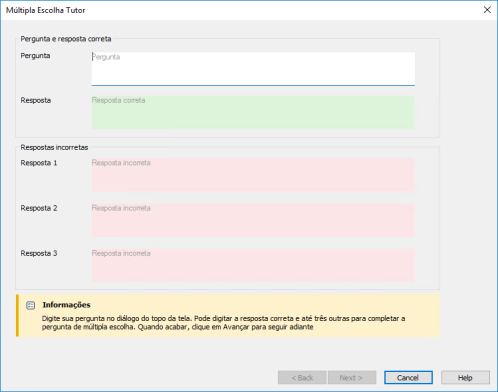Click the Informações heading text
The width and height of the screenshot is (498, 392).
[x=66, y=305]
